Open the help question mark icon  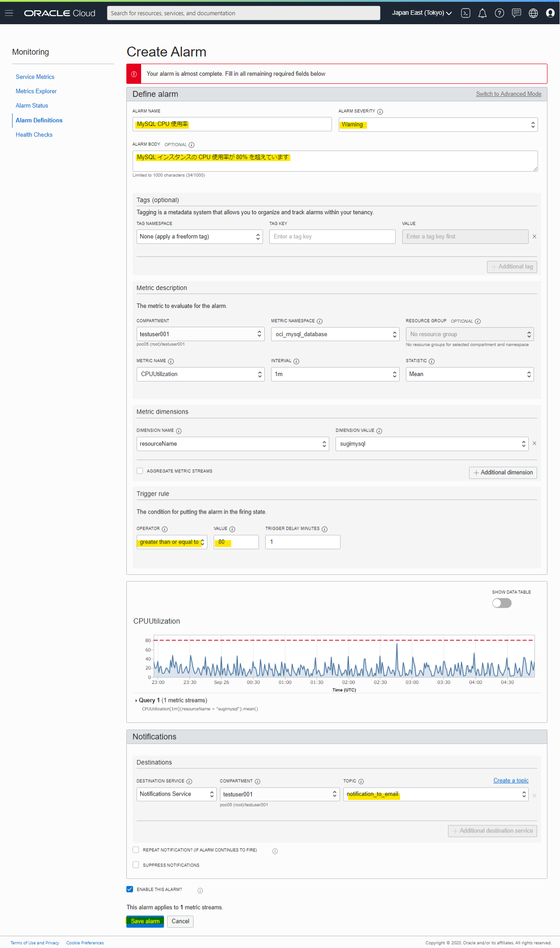click(500, 13)
